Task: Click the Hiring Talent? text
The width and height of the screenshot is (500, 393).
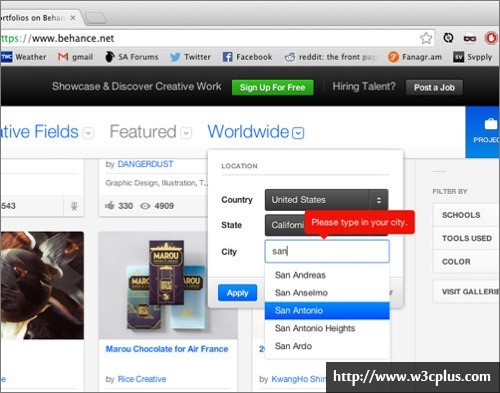Action: tap(364, 87)
